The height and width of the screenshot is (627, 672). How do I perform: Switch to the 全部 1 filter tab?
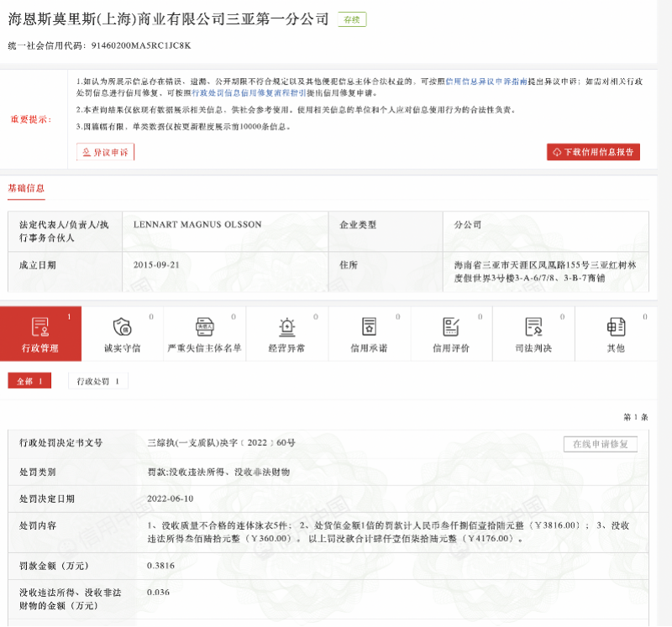tap(29, 381)
